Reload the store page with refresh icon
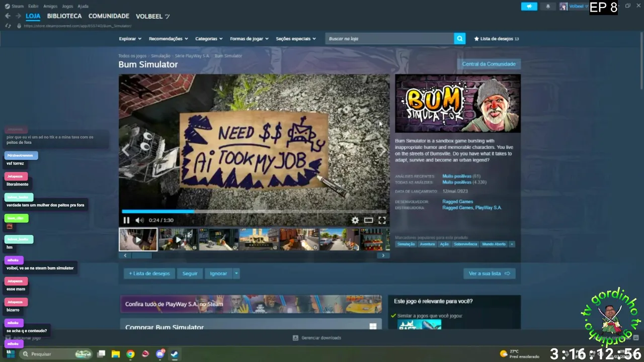This screenshot has width=644, height=362. coord(8,26)
